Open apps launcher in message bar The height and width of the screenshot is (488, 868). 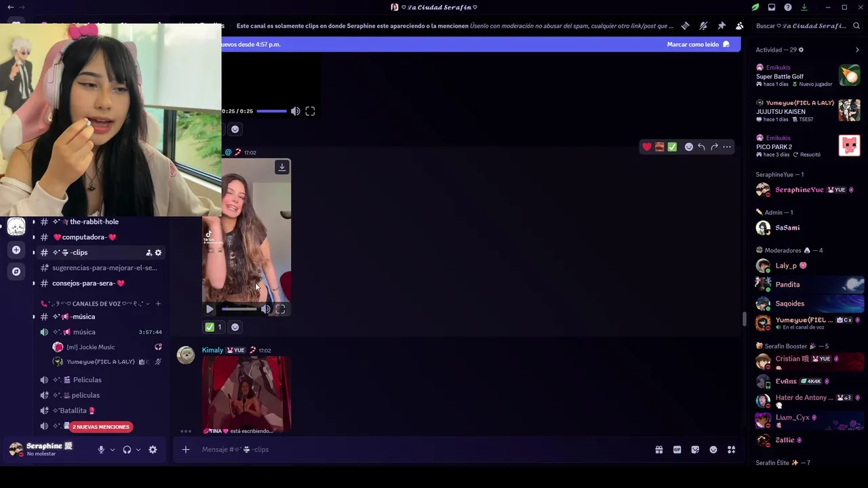pyautogui.click(x=731, y=449)
